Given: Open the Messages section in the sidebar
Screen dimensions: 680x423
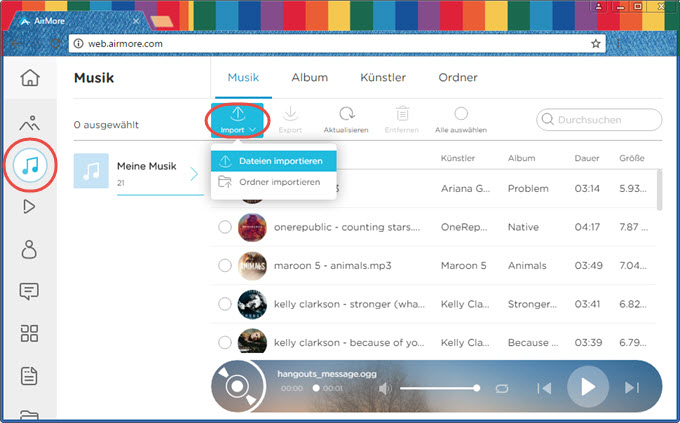Looking at the screenshot, I should [29, 291].
